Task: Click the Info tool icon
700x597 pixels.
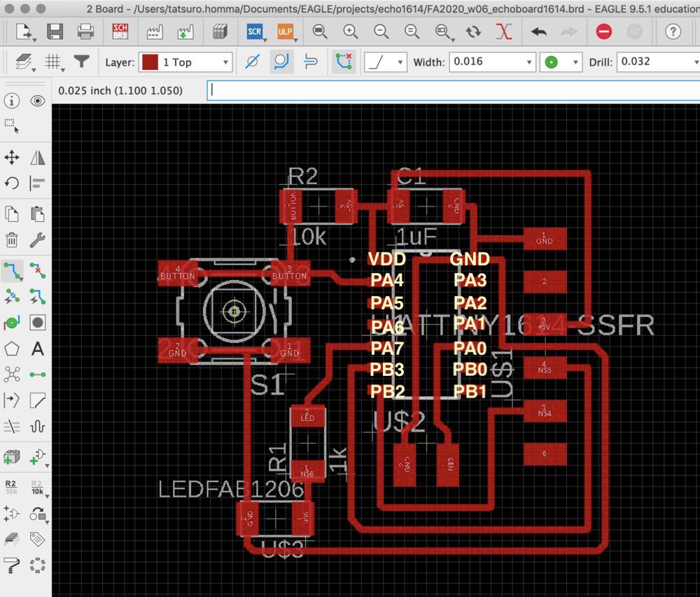Action: pyautogui.click(x=12, y=101)
